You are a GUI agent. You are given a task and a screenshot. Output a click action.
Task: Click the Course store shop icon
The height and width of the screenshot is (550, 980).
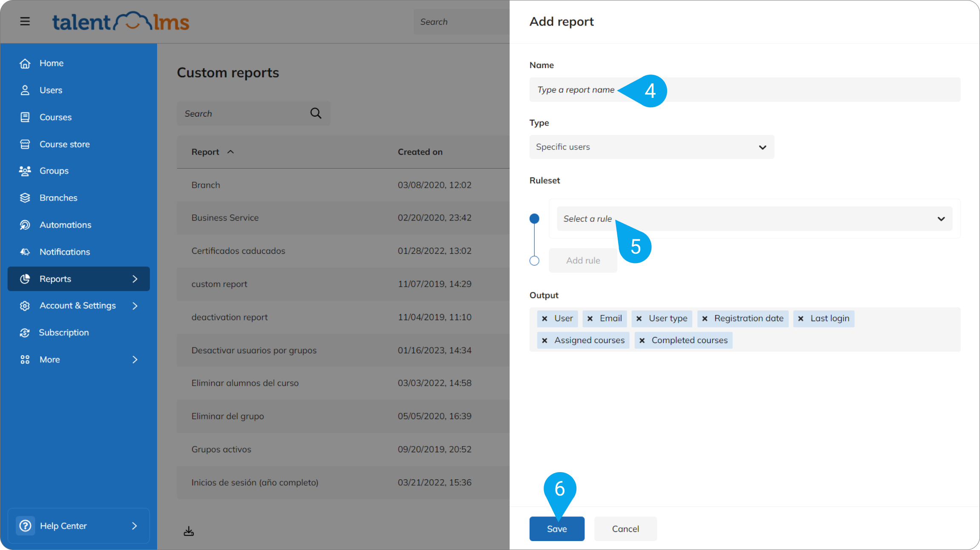click(x=25, y=144)
